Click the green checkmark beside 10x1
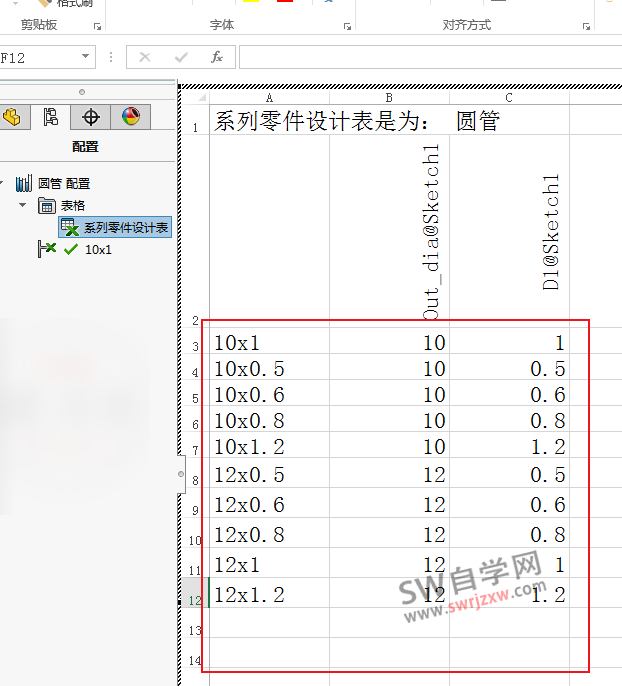 [70, 249]
